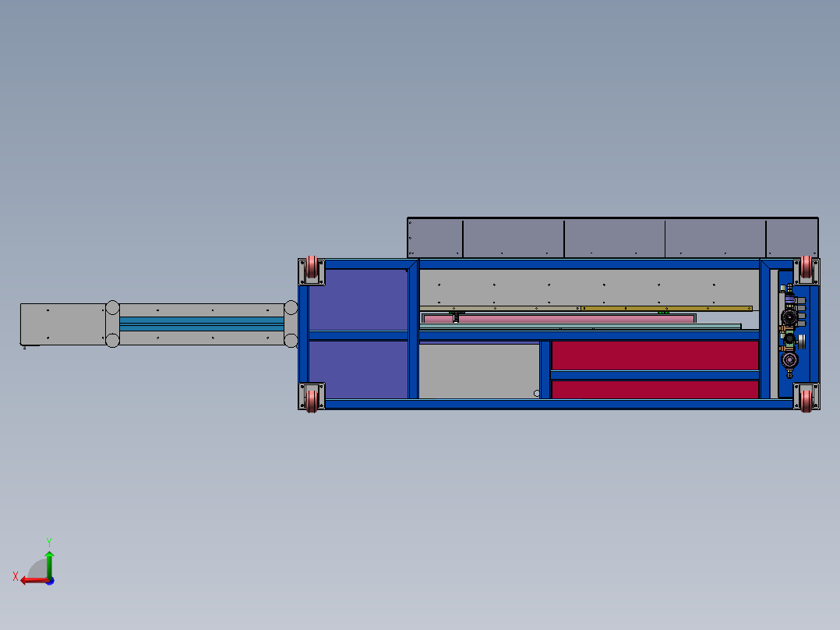Select the yellow rail strip above the pink bar
The width and height of the screenshot is (840, 630).
click(x=667, y=308)
